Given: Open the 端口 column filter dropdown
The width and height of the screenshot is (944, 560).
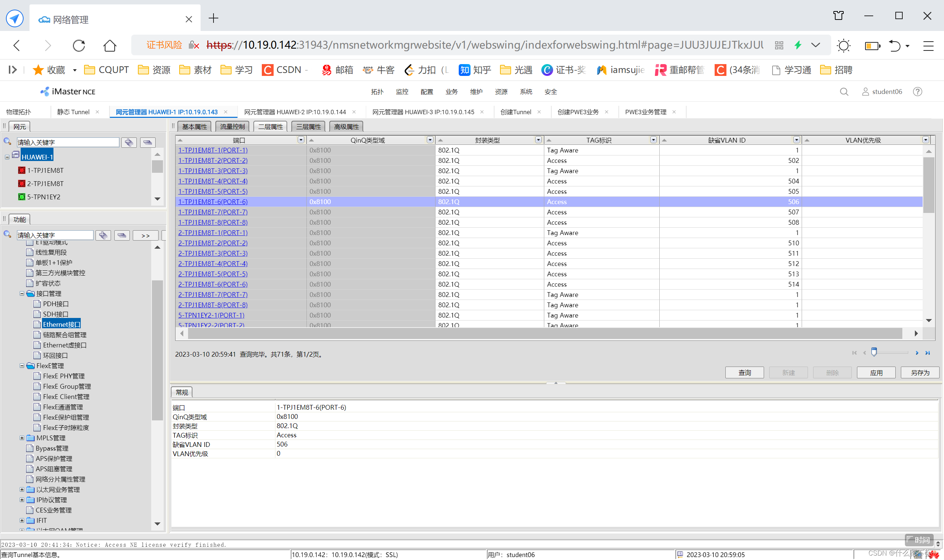Looking at the screenshot, I should pos(301,140).
